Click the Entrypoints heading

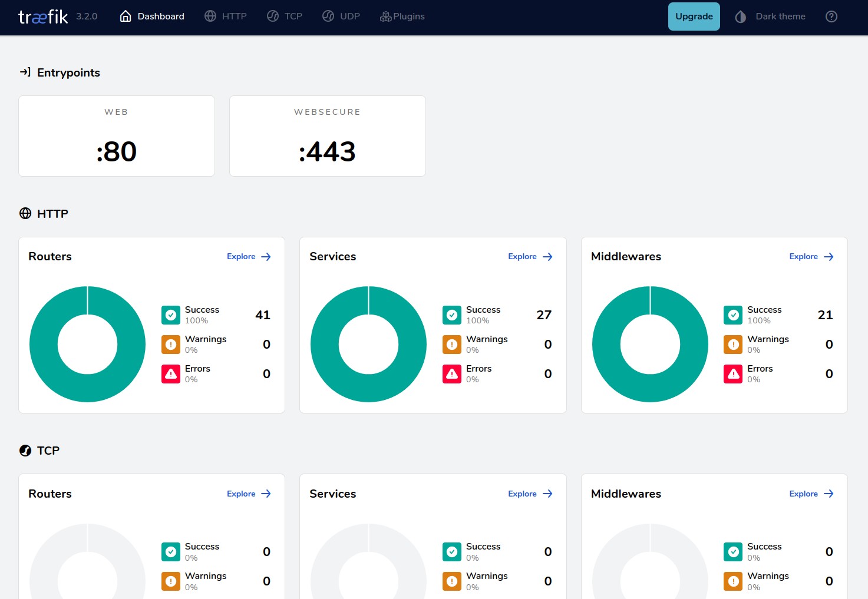(68, 72)
